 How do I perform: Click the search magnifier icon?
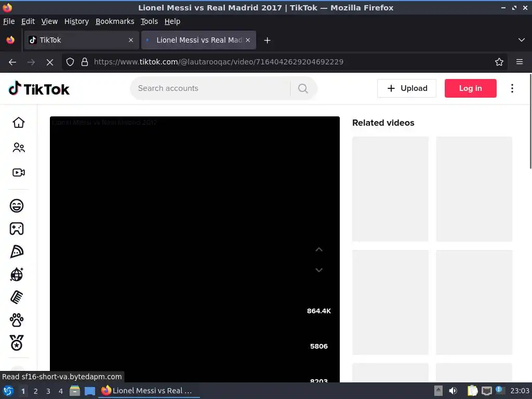303,88
